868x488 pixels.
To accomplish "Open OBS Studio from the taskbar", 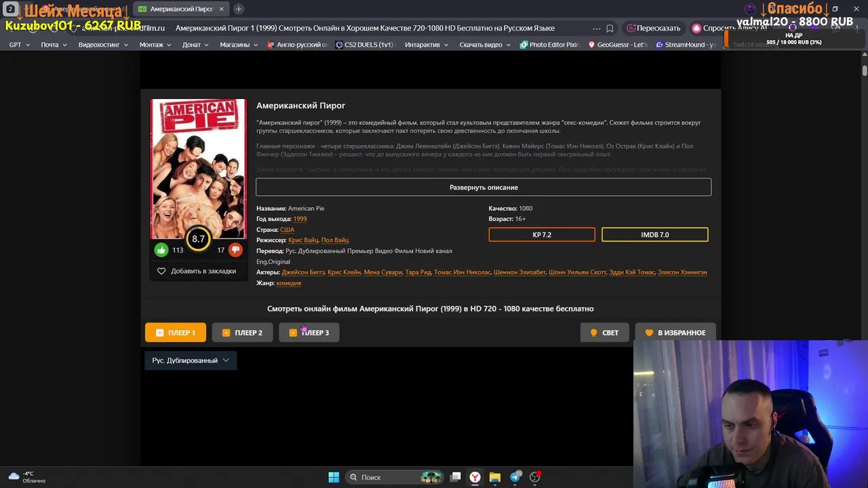I will pos(535,477).
